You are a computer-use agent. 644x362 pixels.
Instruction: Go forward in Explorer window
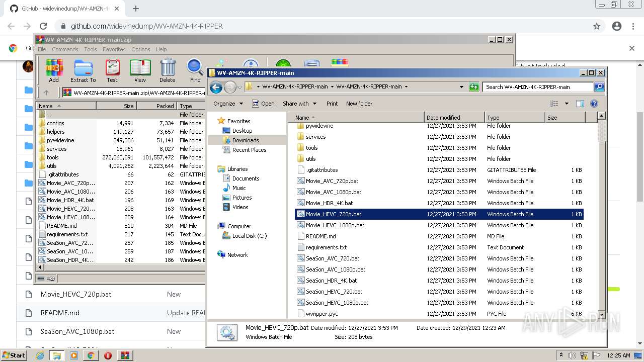[x=230, y=87]
